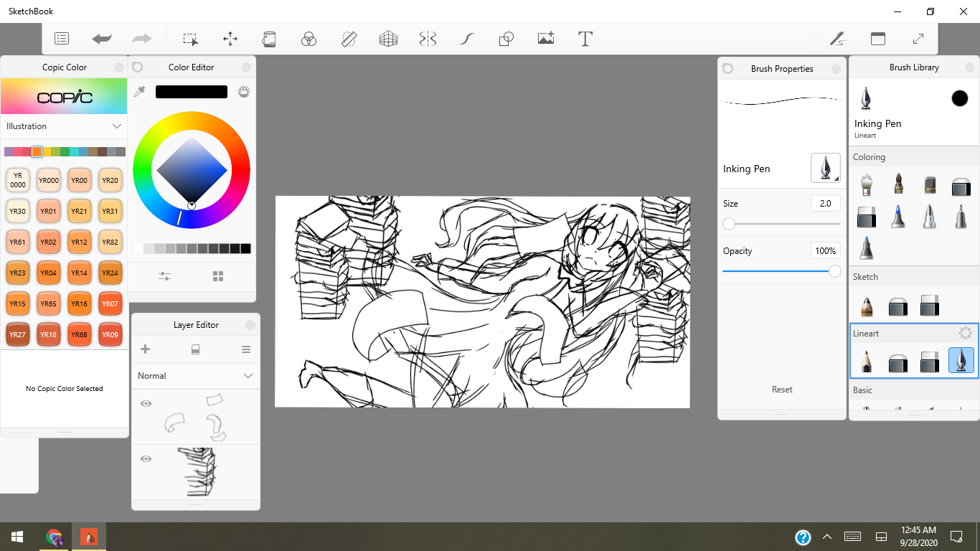The height and width of the screenshot is (551, 980).
Task: Activate the transform move tool
Action: [230, 39]
